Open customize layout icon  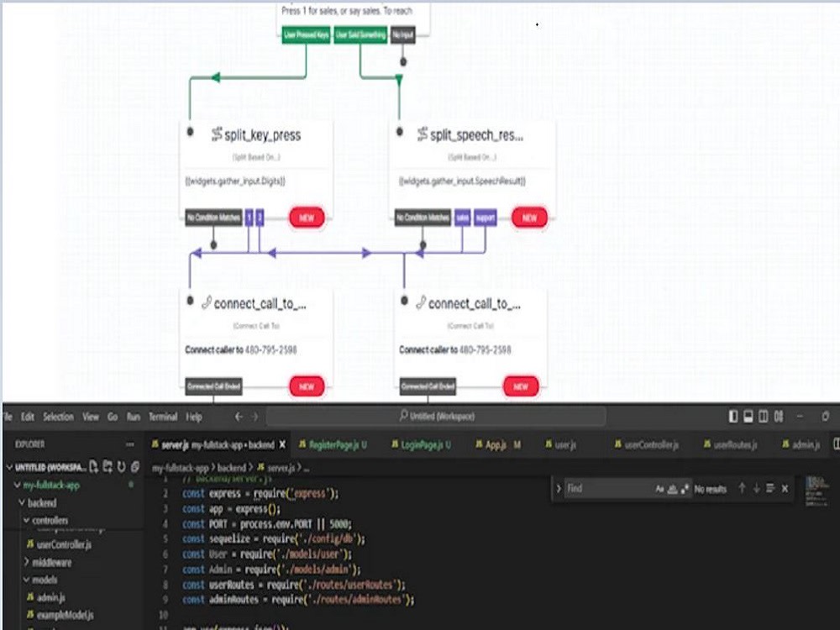tap(779, 417)
